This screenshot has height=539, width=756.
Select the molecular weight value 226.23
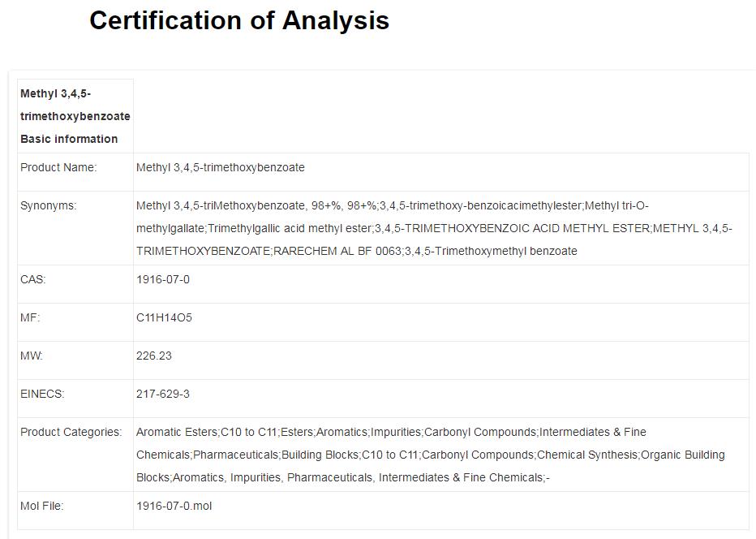(x=154, y=356)
